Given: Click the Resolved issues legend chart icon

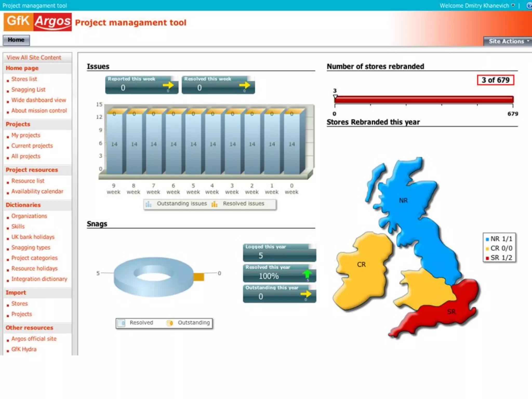Looking at the screenshot, I should coord(214,204).
